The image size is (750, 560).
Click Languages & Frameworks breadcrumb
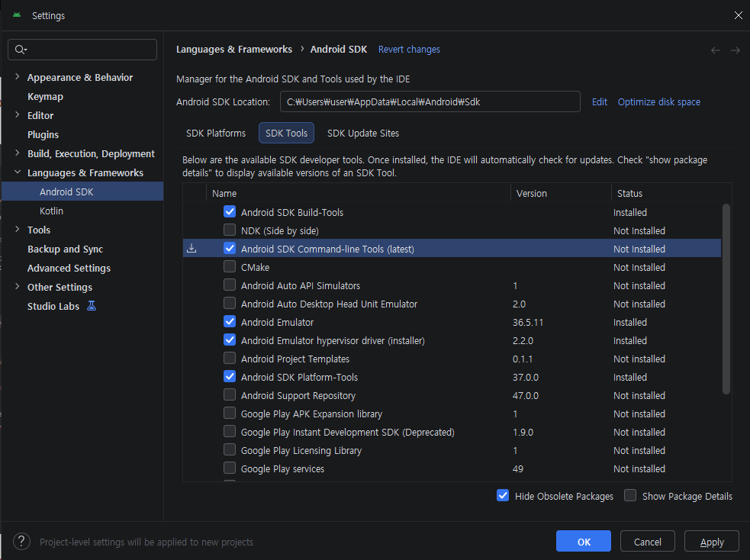point(234,50)
